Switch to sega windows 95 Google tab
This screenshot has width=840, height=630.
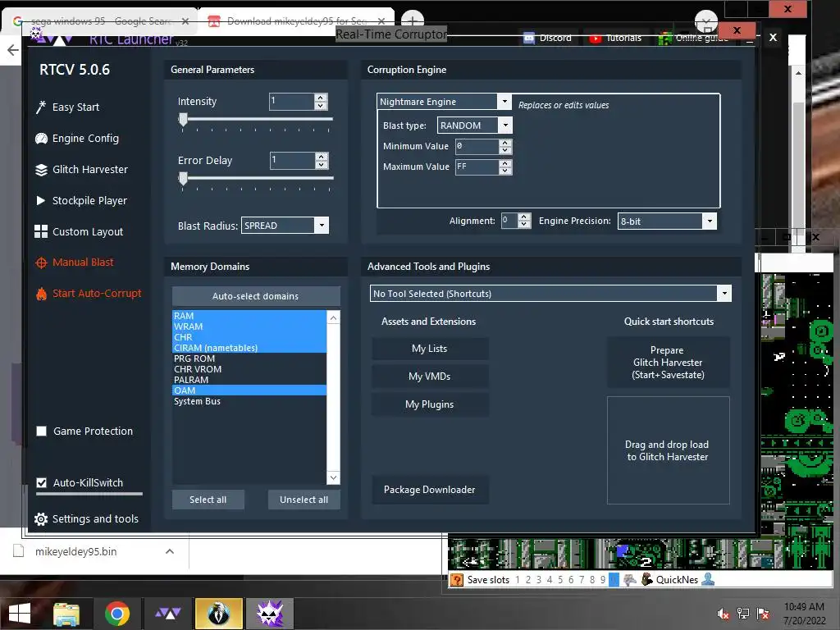click(x=101, y=21)
